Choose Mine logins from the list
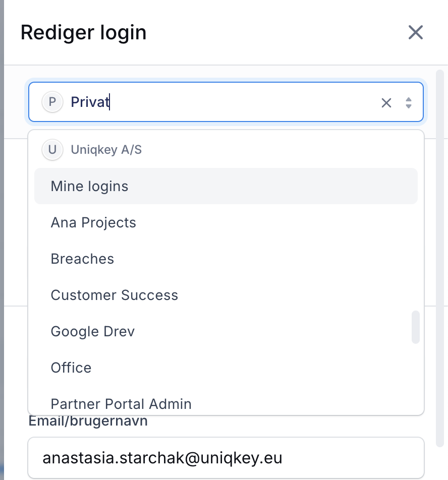 click(226, 186)
